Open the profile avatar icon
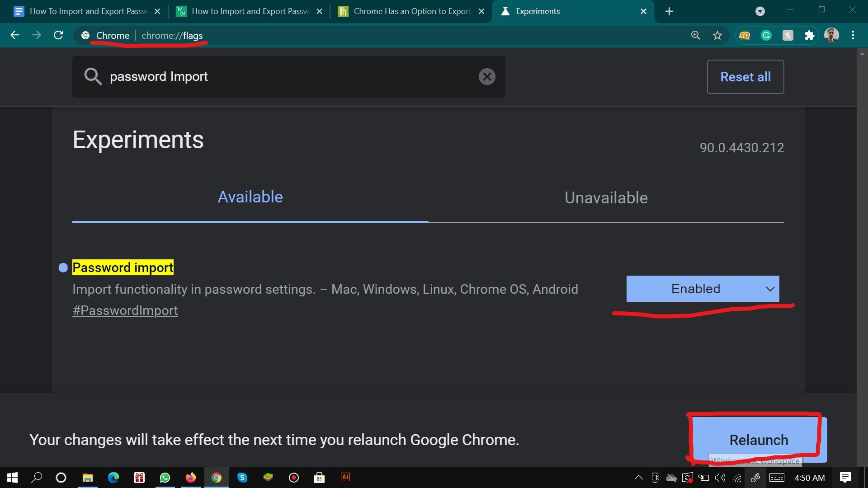Screen dimensions: 868x488 coord(831,35)
